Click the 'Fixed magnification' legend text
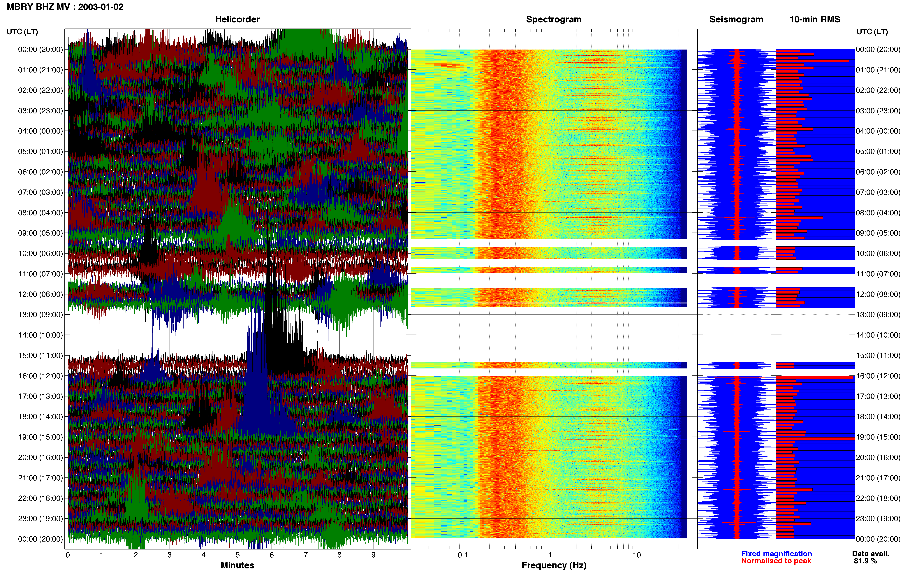Screen dimensions: 924x578 click(777, 554)
